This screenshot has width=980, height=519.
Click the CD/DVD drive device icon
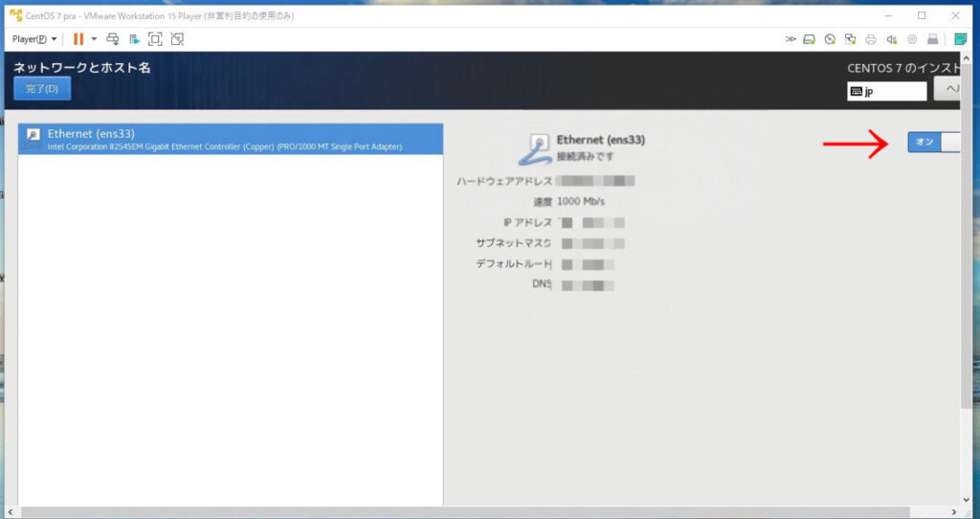pyautogui.click(x=830, y=38)
